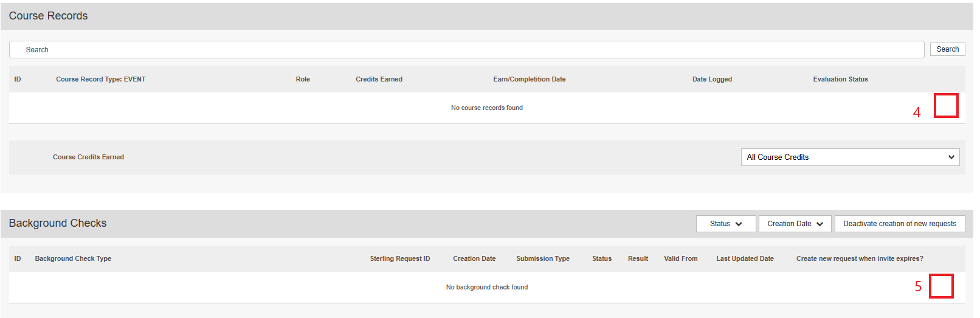This screenshot has height=318, width=980.
Task: Click the Sterling Request ID column header
Action: (399, 258)
